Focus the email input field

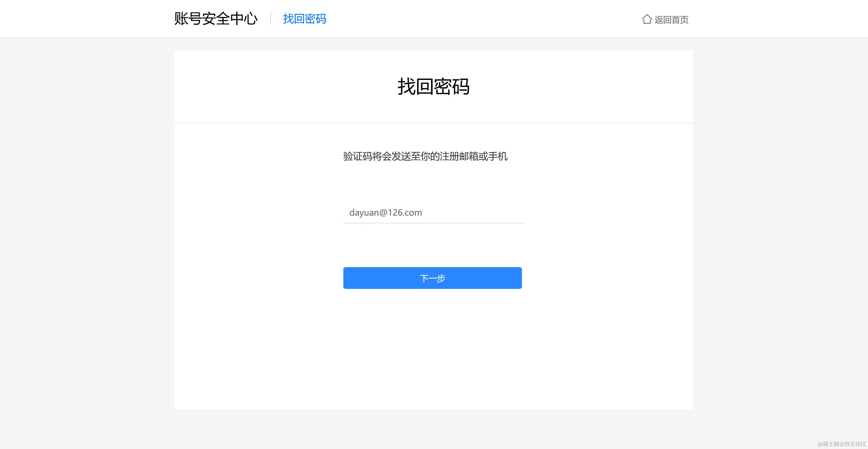433,213
